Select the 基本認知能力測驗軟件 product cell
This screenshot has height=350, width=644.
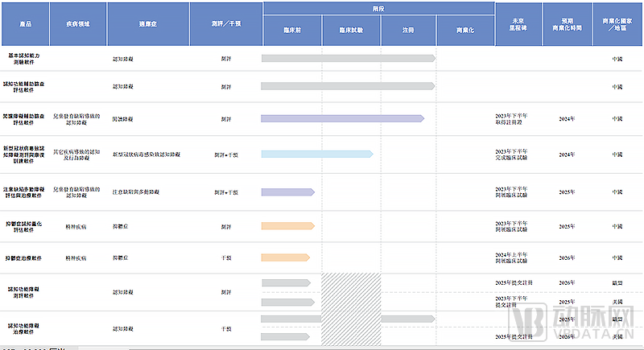pos(26,59)
